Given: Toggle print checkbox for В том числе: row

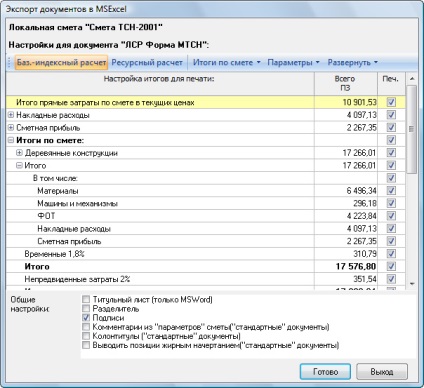Looking at the screenshot, I should pyautogui.click(x=391, y=178).
